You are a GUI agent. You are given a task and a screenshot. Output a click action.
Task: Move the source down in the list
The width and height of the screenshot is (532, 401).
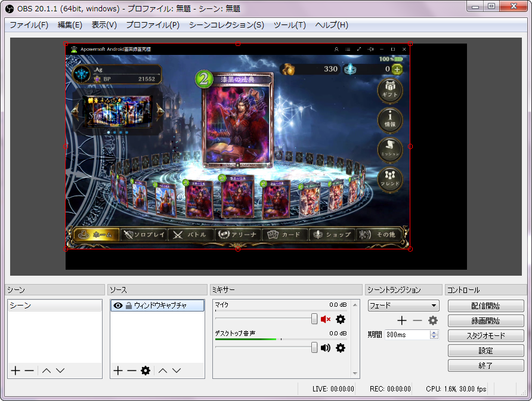[177, 371]
